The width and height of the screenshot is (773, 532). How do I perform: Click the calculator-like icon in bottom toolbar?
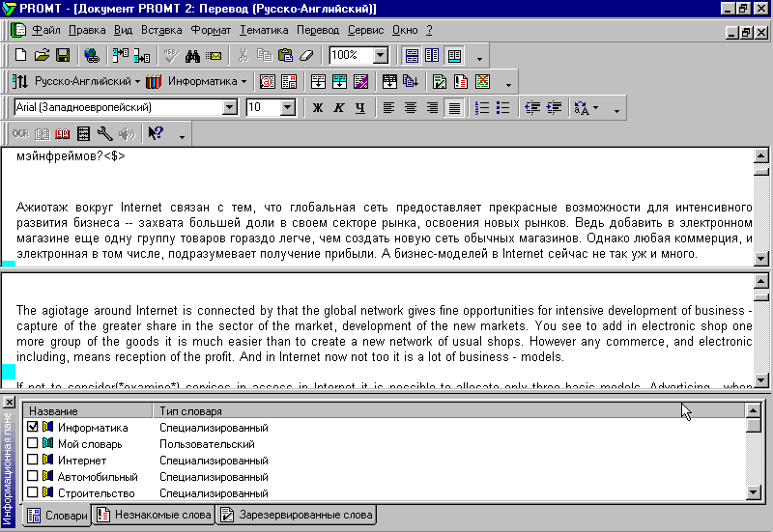pos(84,133)
